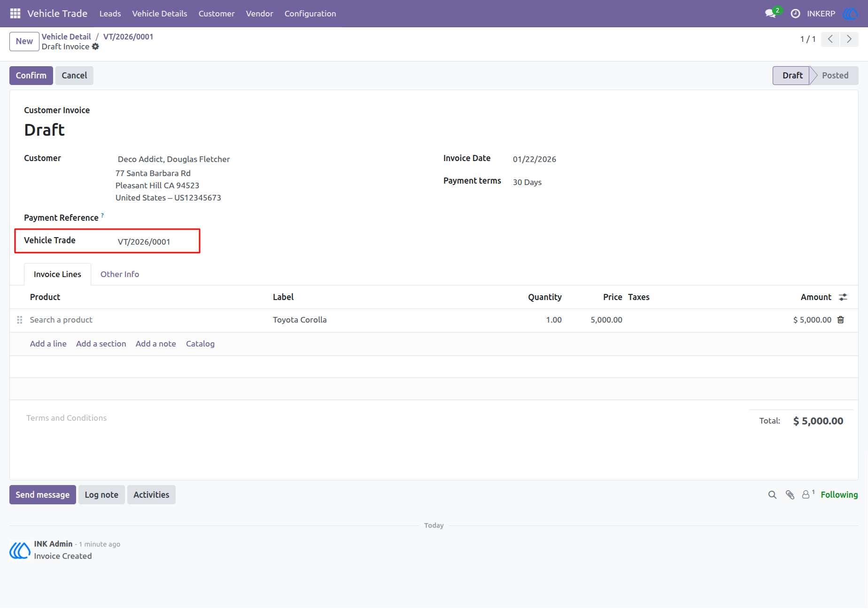868x609 pixels.
Task: Open the product Catalog link
Action: coord(200,344)
